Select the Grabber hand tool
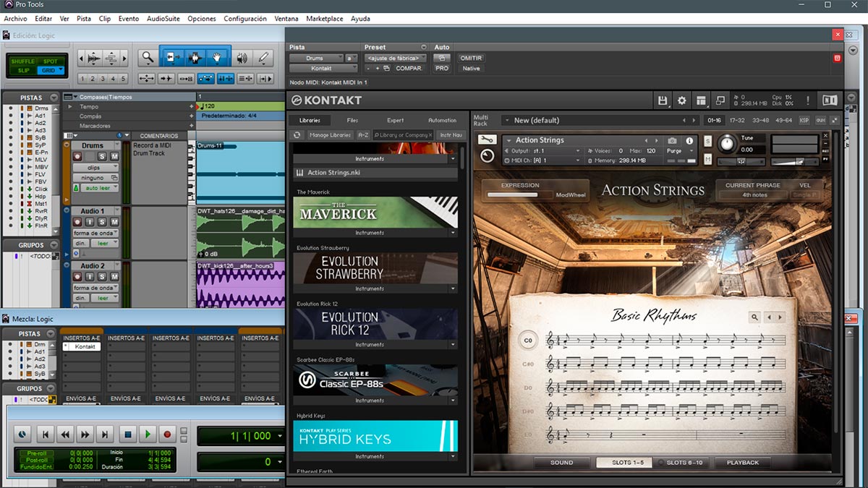 coord(217,58)
